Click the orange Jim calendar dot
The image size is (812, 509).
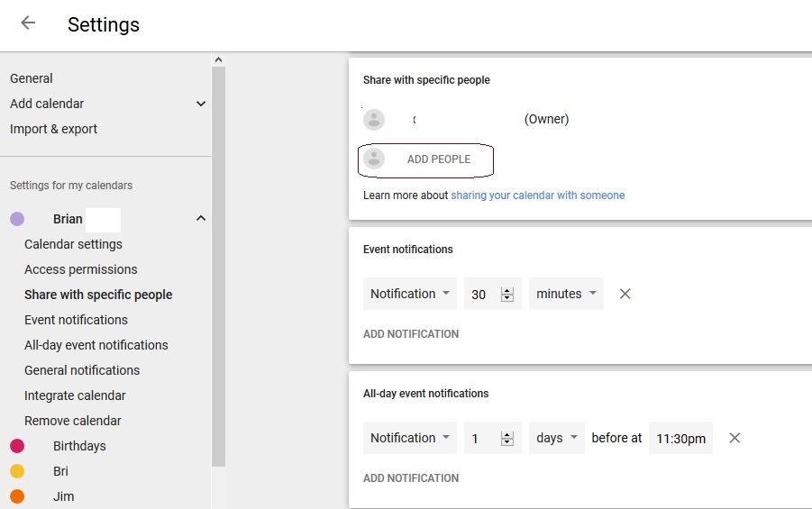click(x=17, y=496)
